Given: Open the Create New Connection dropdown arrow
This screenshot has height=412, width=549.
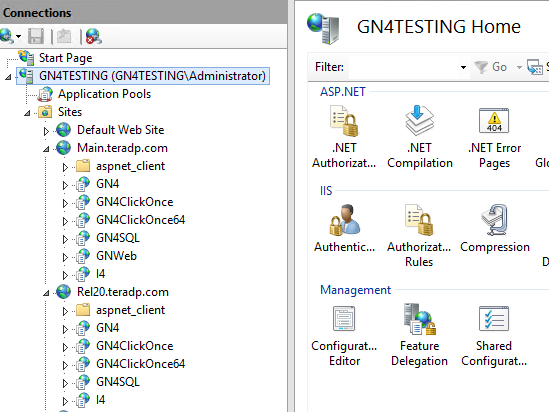Looking at the screenshot, I should pos(19,36).
